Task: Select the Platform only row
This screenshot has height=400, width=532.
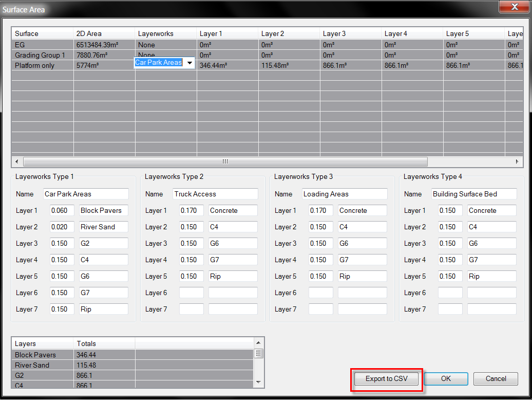Action: tap(267, 65)
